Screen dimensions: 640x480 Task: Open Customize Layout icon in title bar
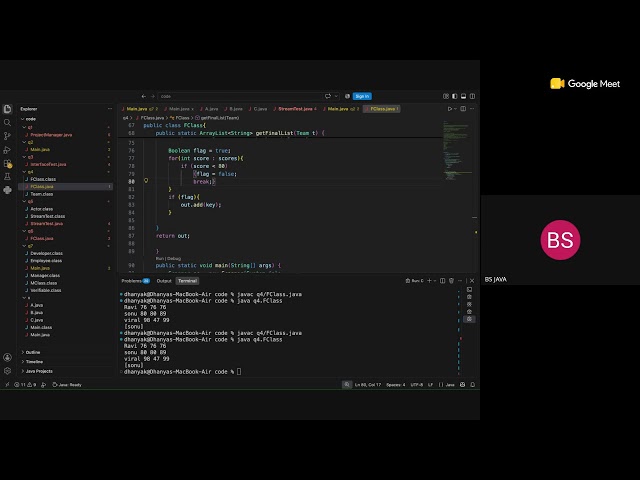click(446, 96)
